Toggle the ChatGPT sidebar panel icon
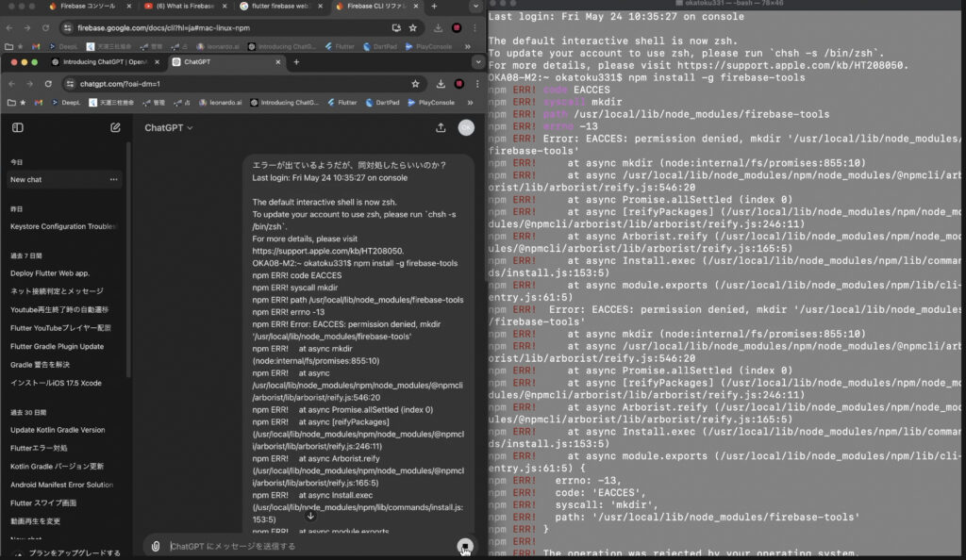The width and height of the screenshot is (966, 560). 18,127
